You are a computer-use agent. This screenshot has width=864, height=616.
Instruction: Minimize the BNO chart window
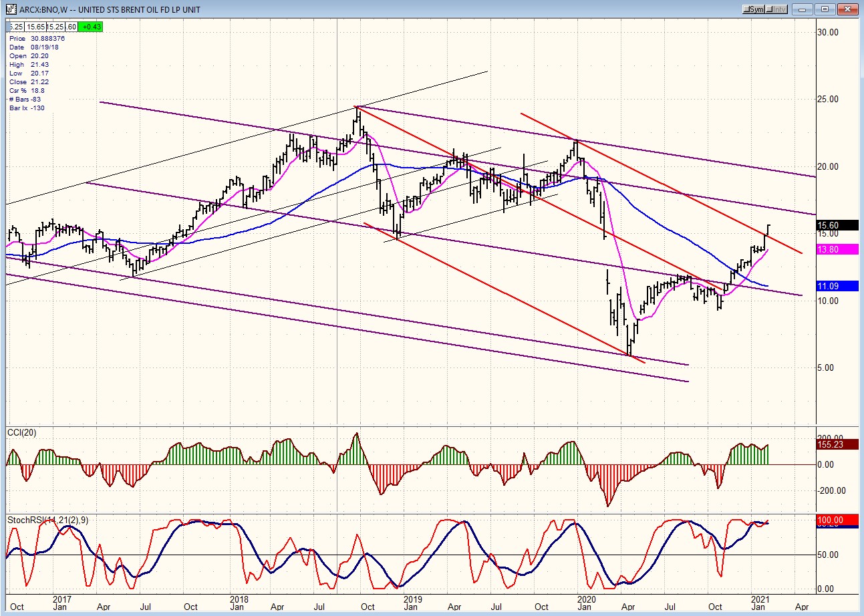804,9
